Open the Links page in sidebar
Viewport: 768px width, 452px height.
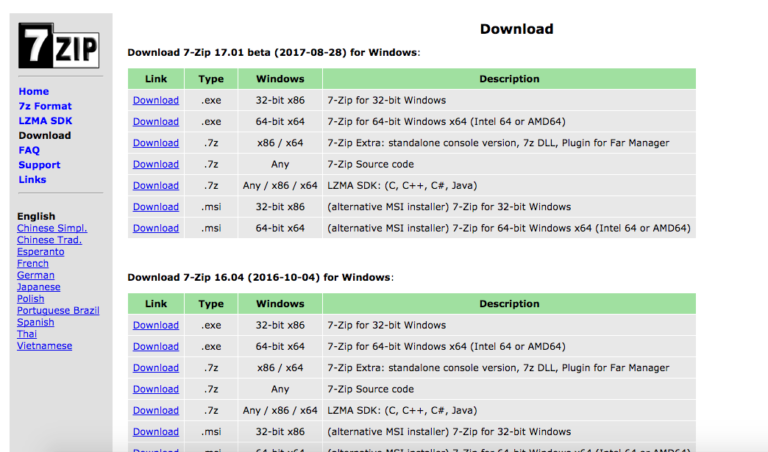point(32,180)
